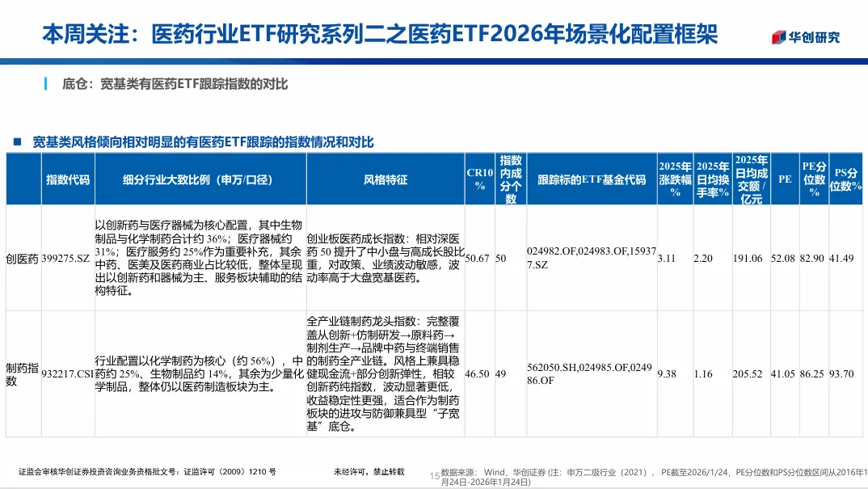The height and width of the screenshot is (489, 868).
Task: Select 2025 return value 3.11
Action: click(x=667, y=259)
